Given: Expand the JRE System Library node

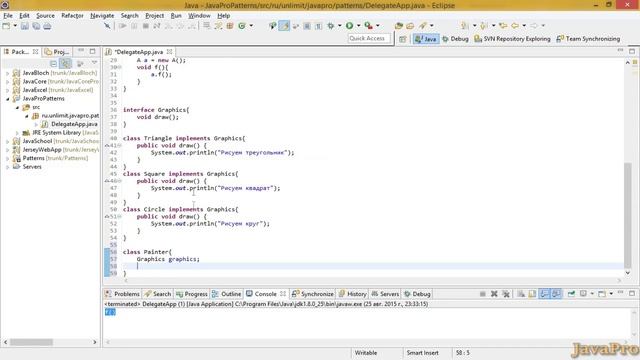Looking at the screenshot, I should [17, 133].
